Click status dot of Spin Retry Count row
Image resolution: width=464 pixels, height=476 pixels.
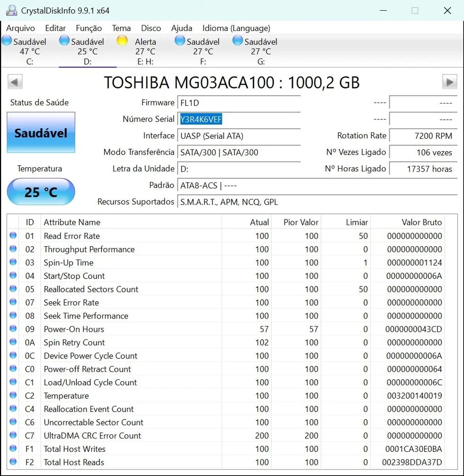13,342
